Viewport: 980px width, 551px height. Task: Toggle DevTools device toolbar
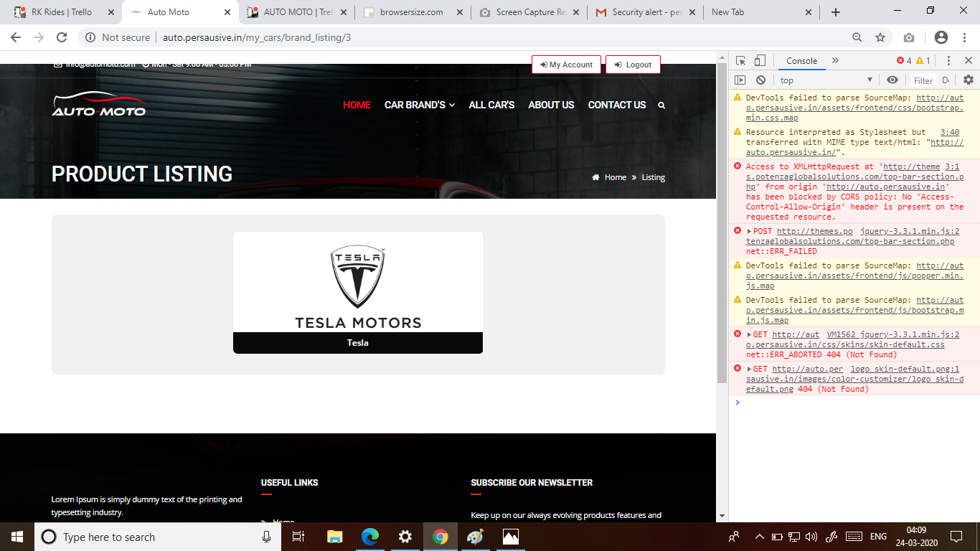[x=760, y=61]
